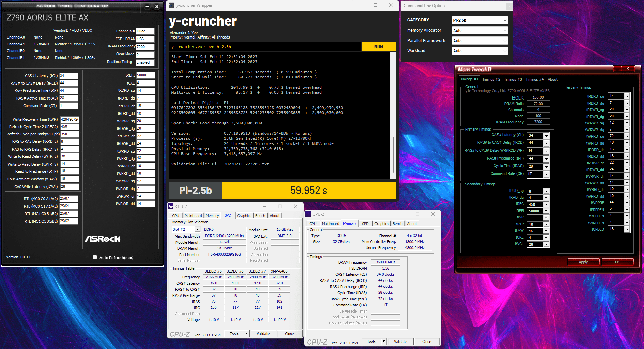Open the CATEGORY dropdown showing Pi-2.5b

click(480, 20)
